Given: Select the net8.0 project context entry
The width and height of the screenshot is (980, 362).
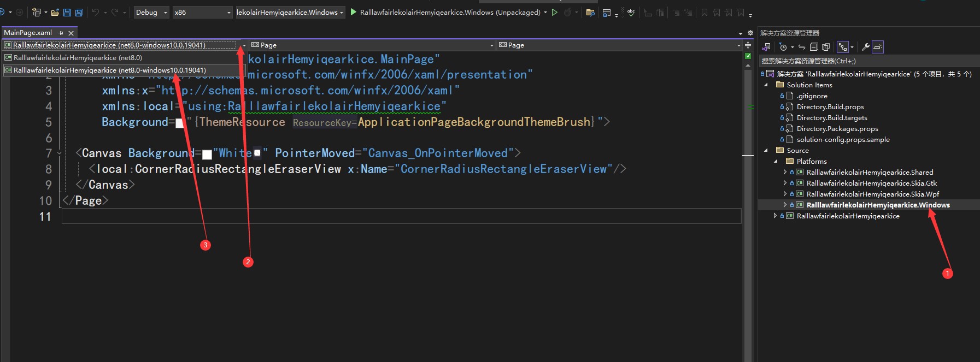Looking at the screenshot, I should [78, 57].
